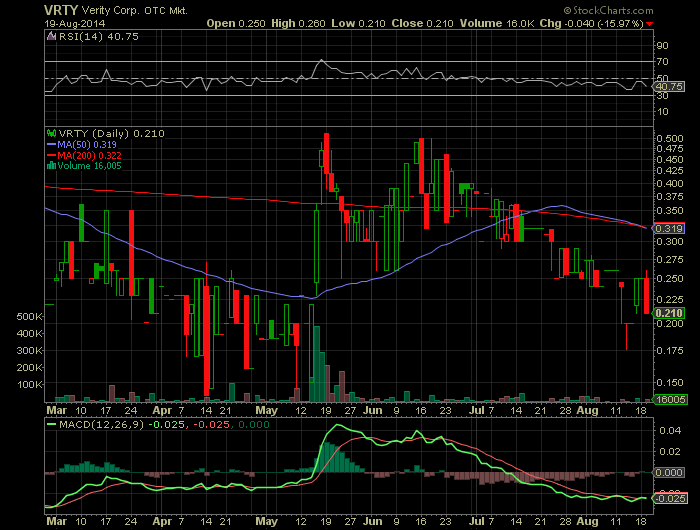The width and height of the screenshot is (700, 530).
Task: Click the blue MA(50) legend line sample
Action: coord(51,145)
